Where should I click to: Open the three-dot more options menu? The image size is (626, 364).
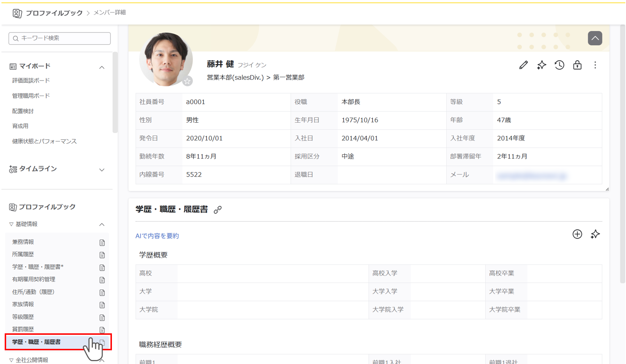pos(595,65)
